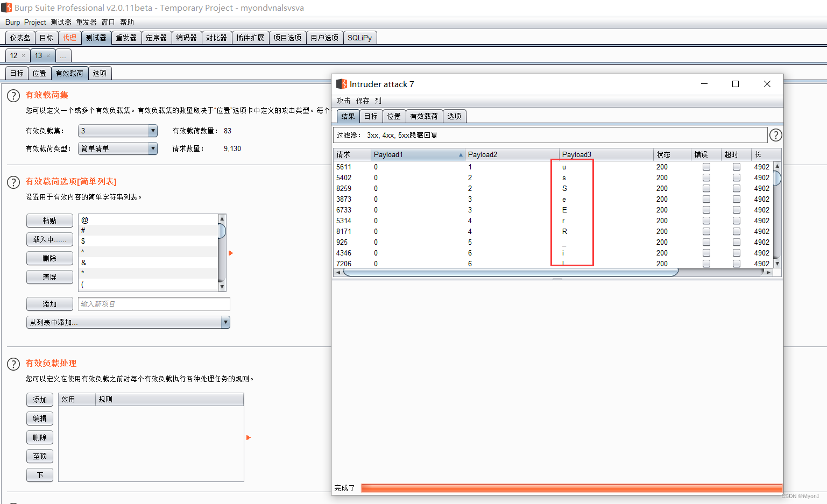
Task: Click the 完成了 attack progress bar
Action: click(571, 488)
